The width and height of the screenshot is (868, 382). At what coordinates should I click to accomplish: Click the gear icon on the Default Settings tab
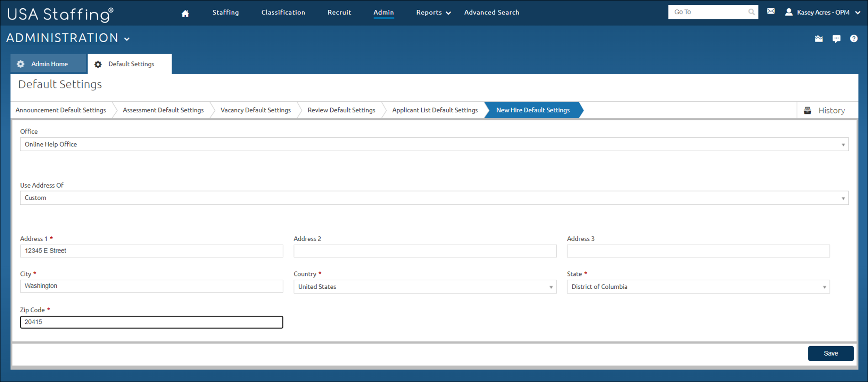(98, 64)
